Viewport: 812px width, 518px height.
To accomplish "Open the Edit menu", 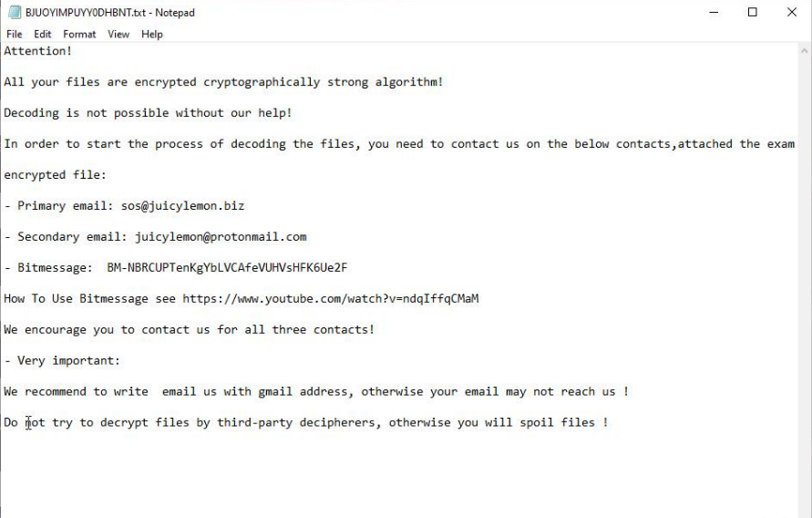I will [44, 34].
